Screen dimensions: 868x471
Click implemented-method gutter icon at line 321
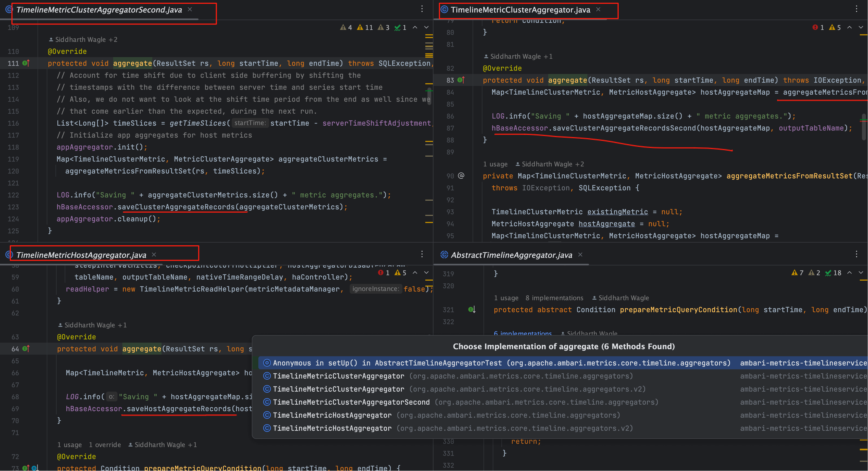click(472, 309)
